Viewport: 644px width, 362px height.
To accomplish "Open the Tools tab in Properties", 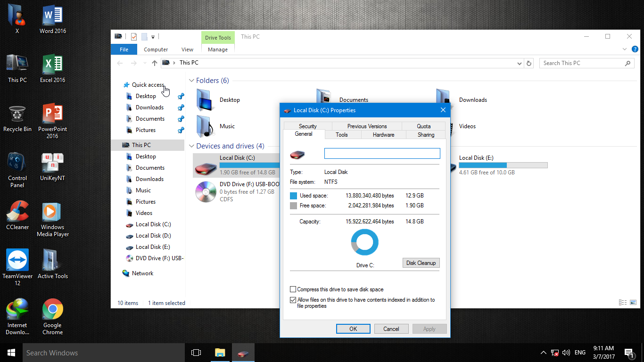I will pyautogui.click(x=342, y=135).
